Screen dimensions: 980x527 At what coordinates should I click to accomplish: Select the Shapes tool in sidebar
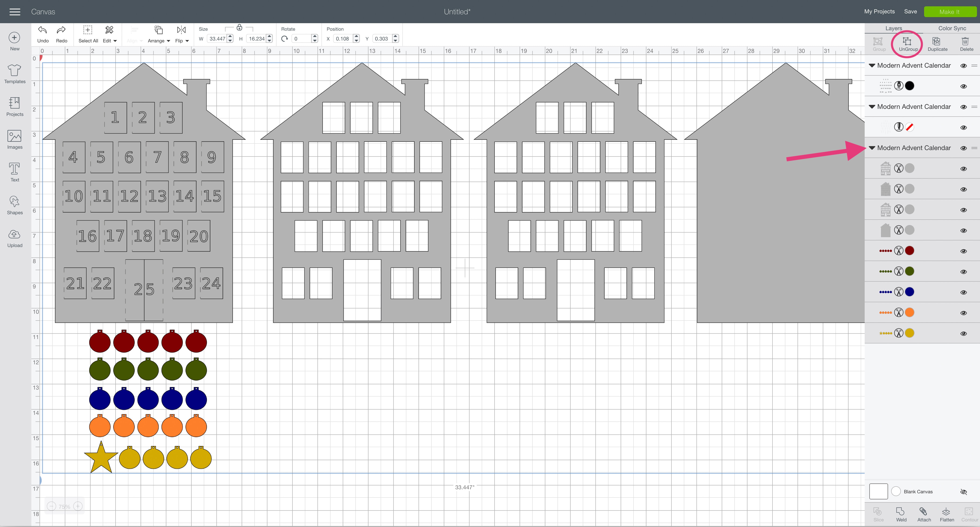pyautogui.click(x=15, y=202)
